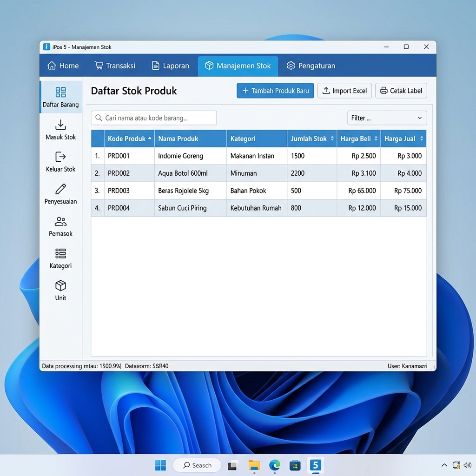Sort the Harga Jual column
The height and width of the screenshot is (476, 476).
tap(422, 139)
